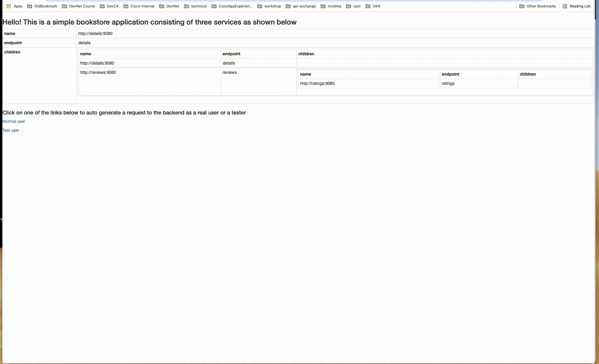This screenshot has width=599, height=364.
Task: Click the Normal user link
Action: coord(13,121)
